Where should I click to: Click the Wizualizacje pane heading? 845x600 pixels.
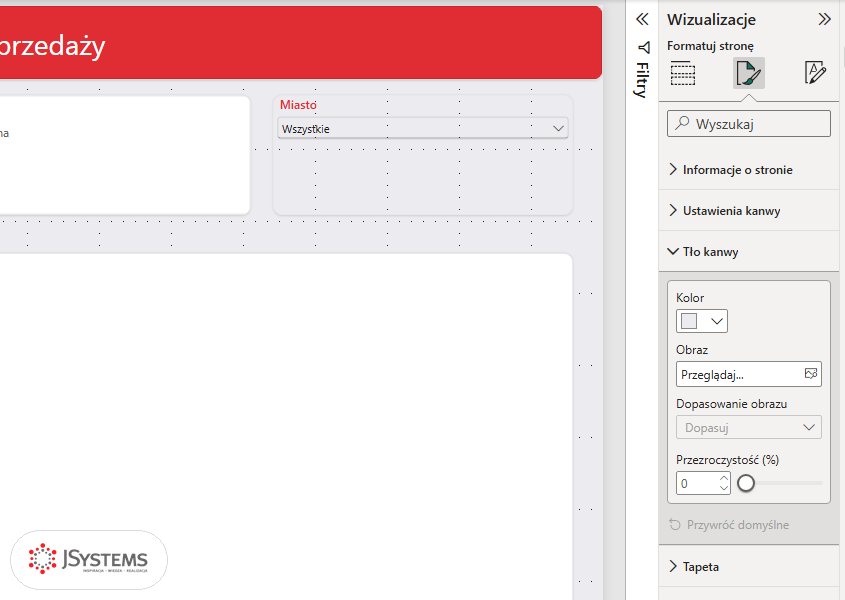pyautogui.click(x=711, y=20)
